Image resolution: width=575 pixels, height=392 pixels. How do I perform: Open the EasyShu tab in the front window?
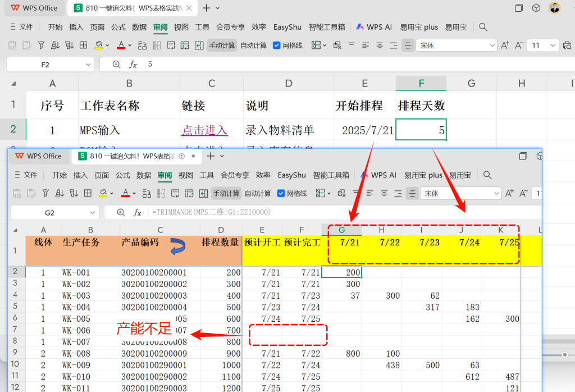tap(291, 175)
